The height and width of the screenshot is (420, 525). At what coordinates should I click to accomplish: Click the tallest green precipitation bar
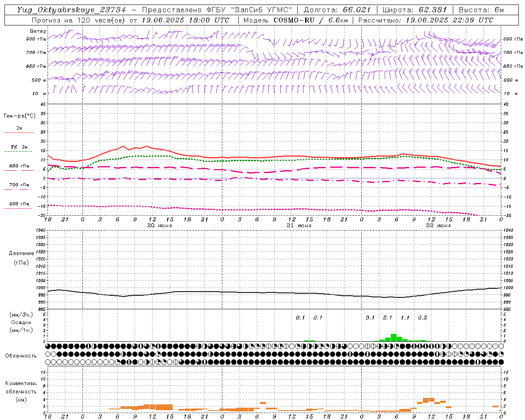pyautogui.click(x=393, y=338)
